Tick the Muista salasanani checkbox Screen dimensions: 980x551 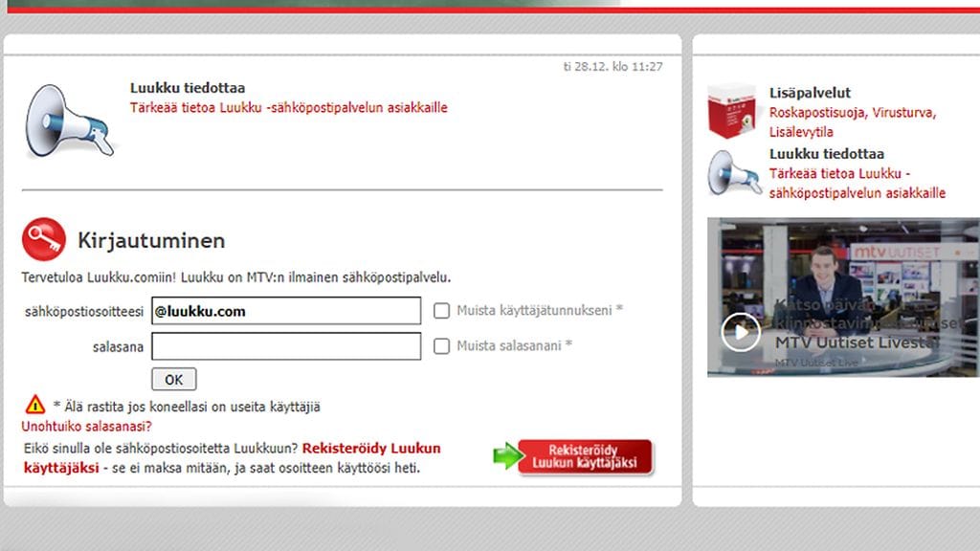[x=441, y=346]
